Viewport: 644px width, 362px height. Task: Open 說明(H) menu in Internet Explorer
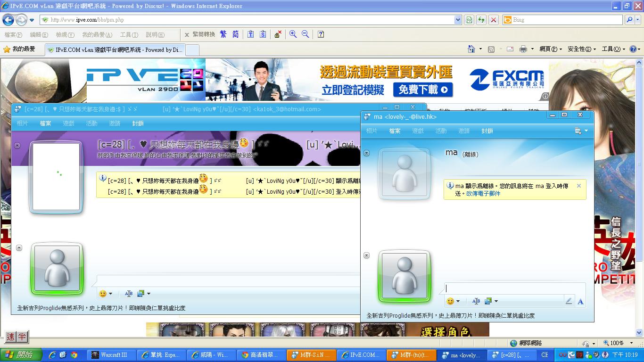click(155, 34)
